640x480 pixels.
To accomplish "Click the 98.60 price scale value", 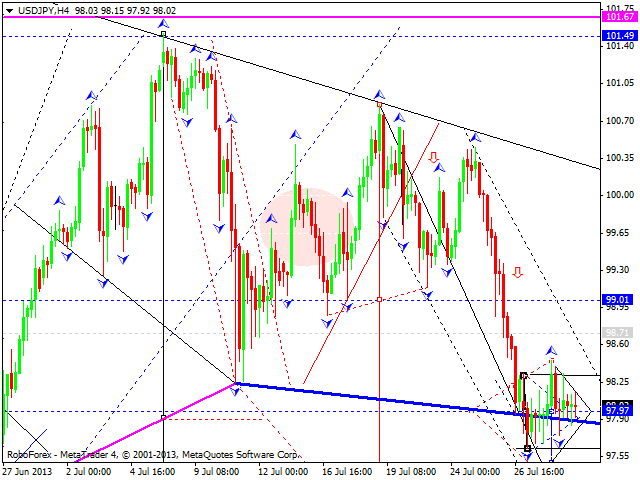I will [x=620, y=344].
